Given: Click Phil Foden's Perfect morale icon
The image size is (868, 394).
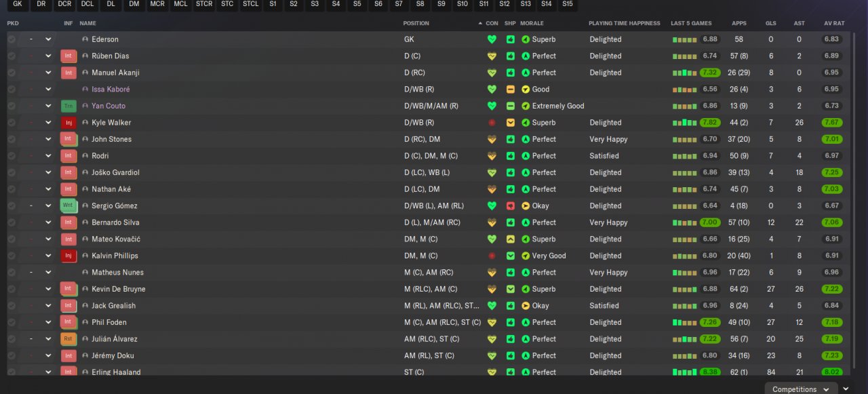Looking at the screenshot, I should click(526, 322).
